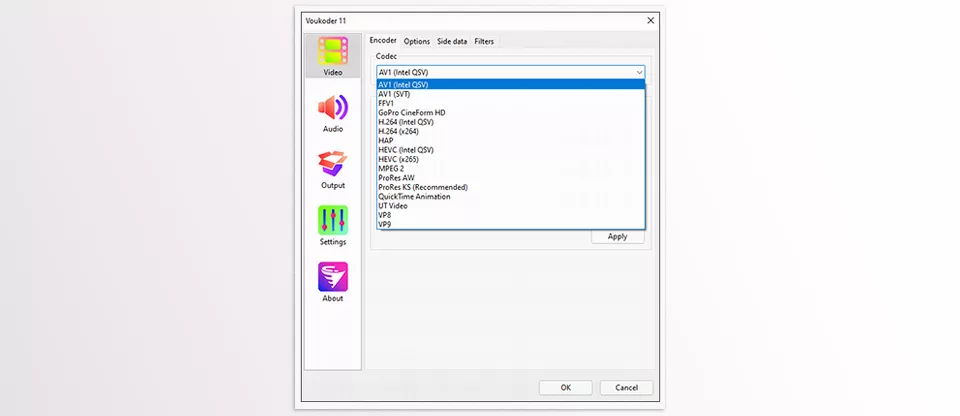960x416 pixels.
Task: Collapse the Codec combo box arrow
Action: pos(639,72)
